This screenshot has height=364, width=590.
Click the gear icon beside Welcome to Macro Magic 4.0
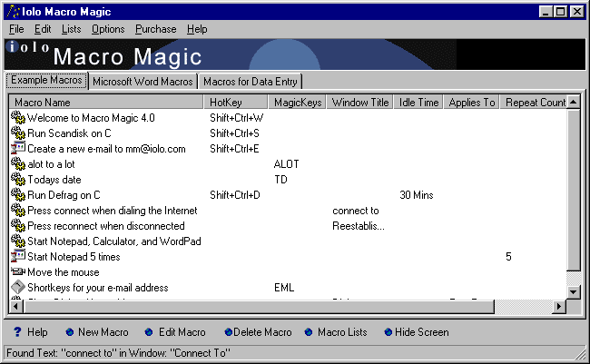[x=17, y=118]
